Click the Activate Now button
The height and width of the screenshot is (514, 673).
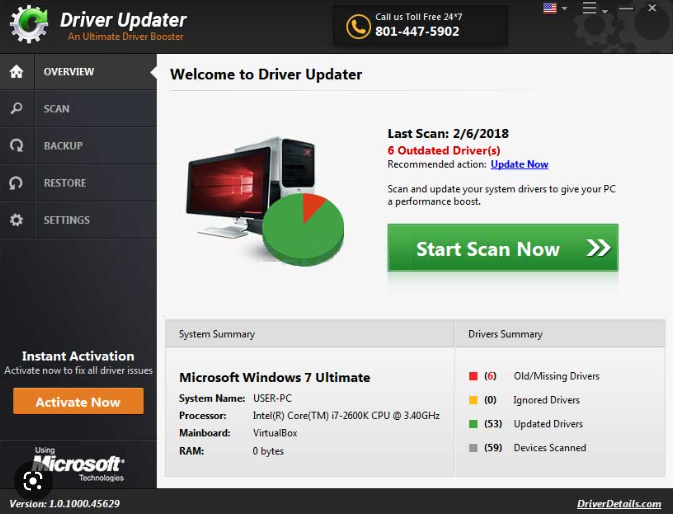(78, 402)
